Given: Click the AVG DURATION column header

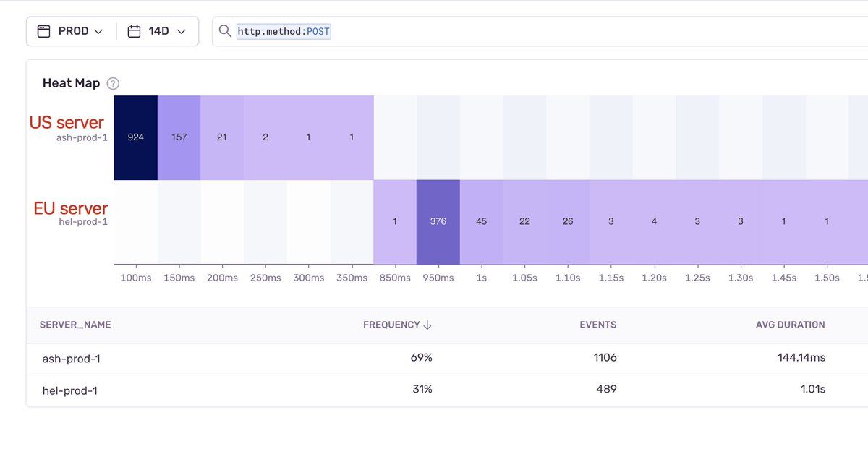Looking at the screenshot, I should (x=790, y=325).
